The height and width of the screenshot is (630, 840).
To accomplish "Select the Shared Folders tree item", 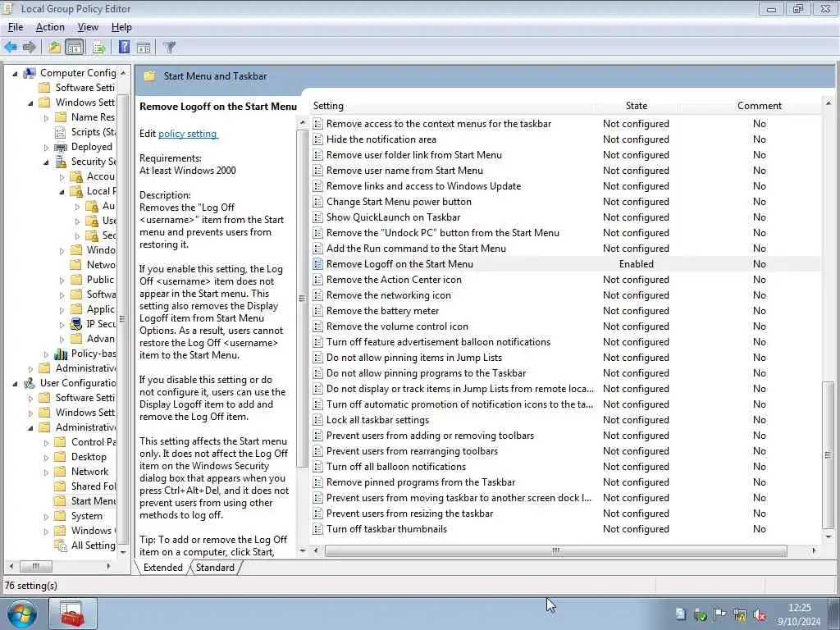I will [94, 486].
